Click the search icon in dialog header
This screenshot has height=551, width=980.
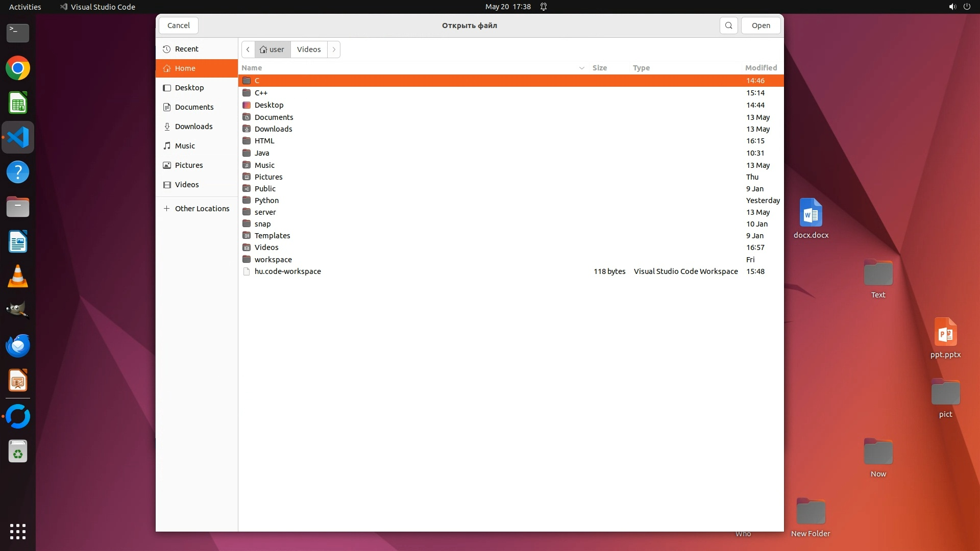[x=728, y=26]
